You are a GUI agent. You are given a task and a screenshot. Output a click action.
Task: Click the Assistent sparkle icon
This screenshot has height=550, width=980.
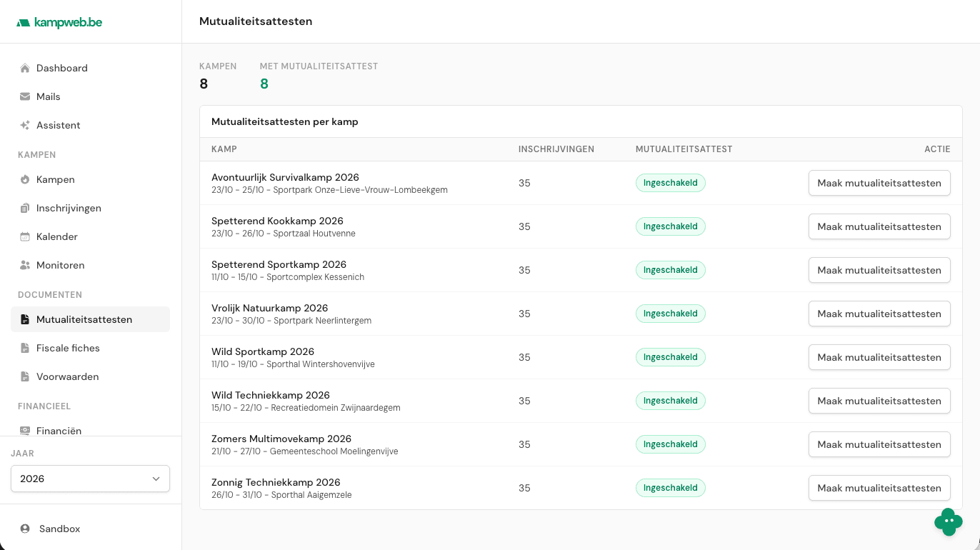point(25,125)
